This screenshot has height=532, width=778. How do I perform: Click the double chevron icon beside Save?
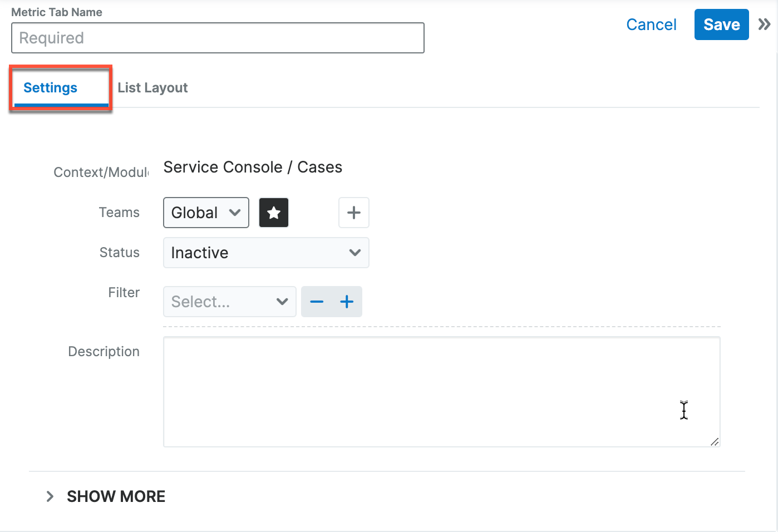click(x=765, y=24)
